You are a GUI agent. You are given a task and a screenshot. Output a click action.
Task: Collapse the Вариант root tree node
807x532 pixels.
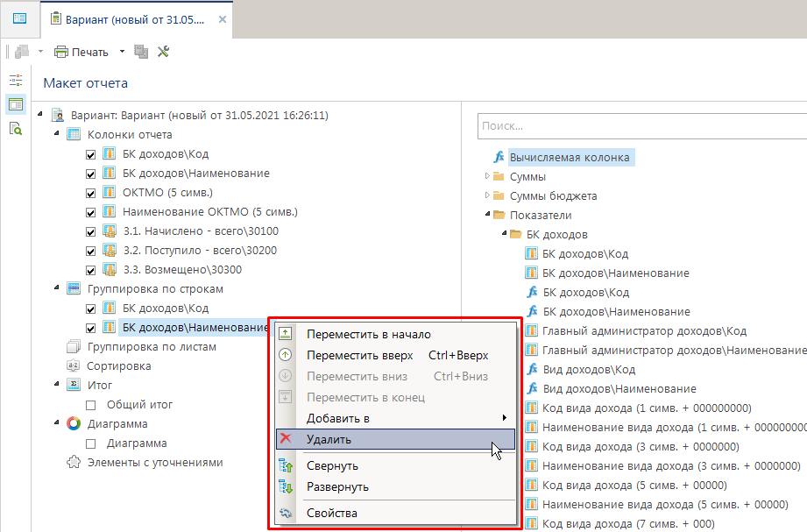40,114
